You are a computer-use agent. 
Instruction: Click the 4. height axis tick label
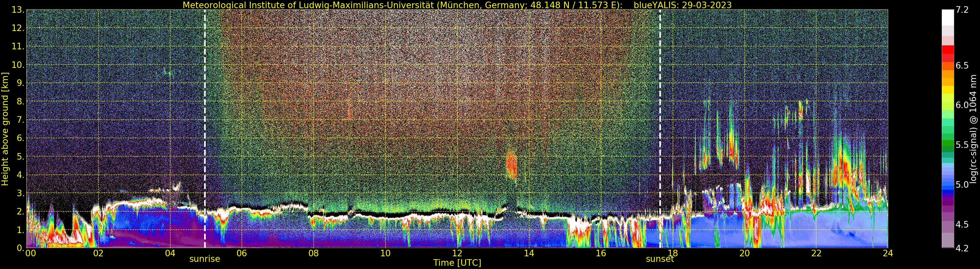click(20, 175)
